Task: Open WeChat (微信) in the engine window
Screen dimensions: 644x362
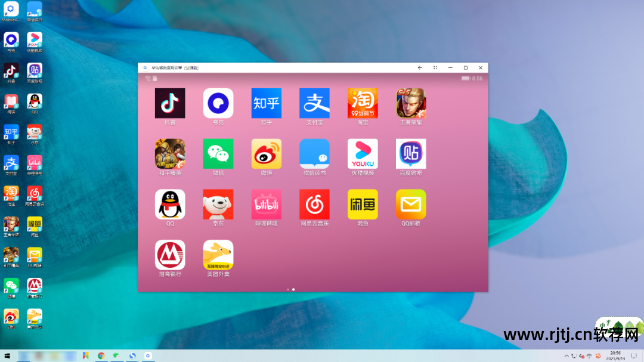Action: pos(218,154)
